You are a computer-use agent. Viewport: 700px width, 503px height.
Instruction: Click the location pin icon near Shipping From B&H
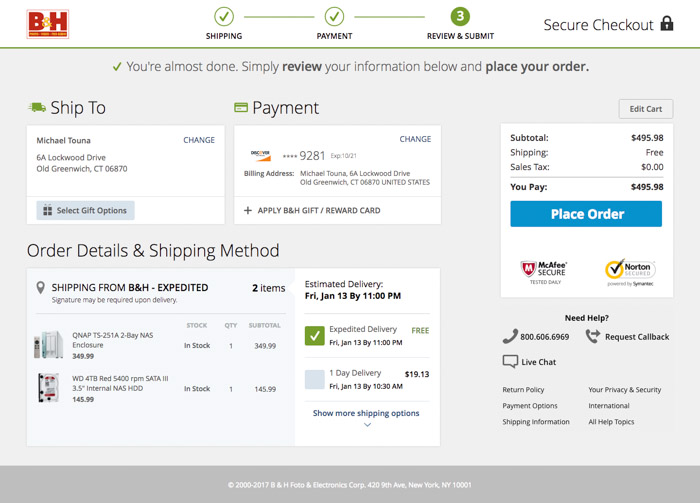pos(40,288)
